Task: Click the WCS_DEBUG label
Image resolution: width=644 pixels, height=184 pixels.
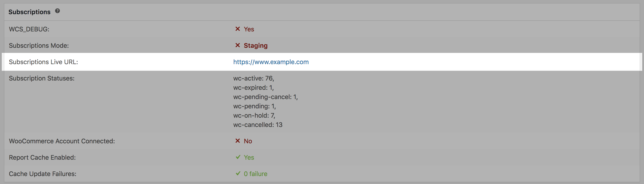Action: 29,29
